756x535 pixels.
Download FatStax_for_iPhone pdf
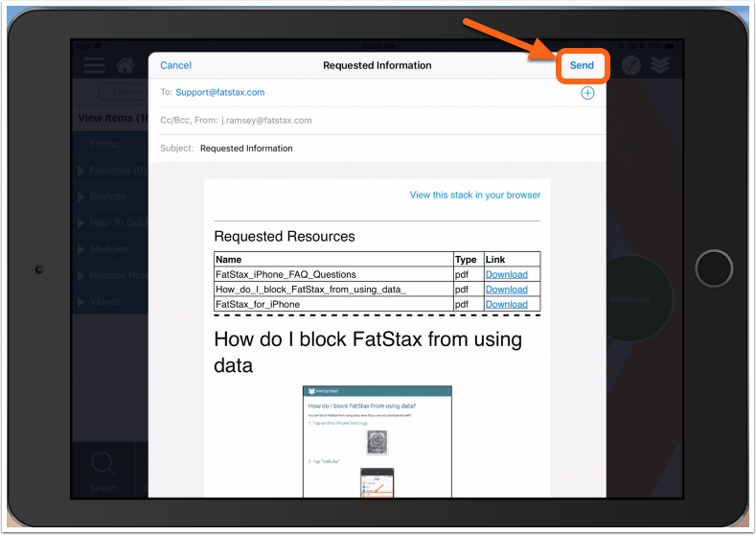click(x=506, y=304)
